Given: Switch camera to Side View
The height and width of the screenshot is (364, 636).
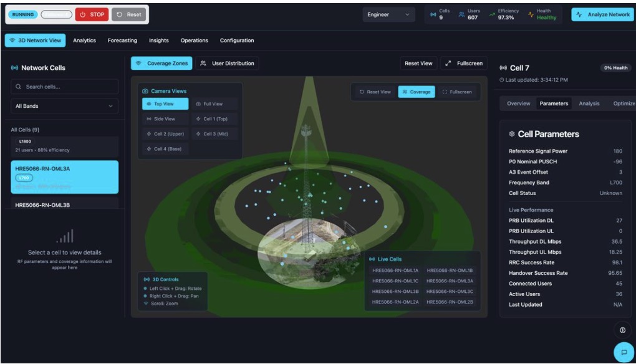Looking at the screenshot, I should point(161,118).
